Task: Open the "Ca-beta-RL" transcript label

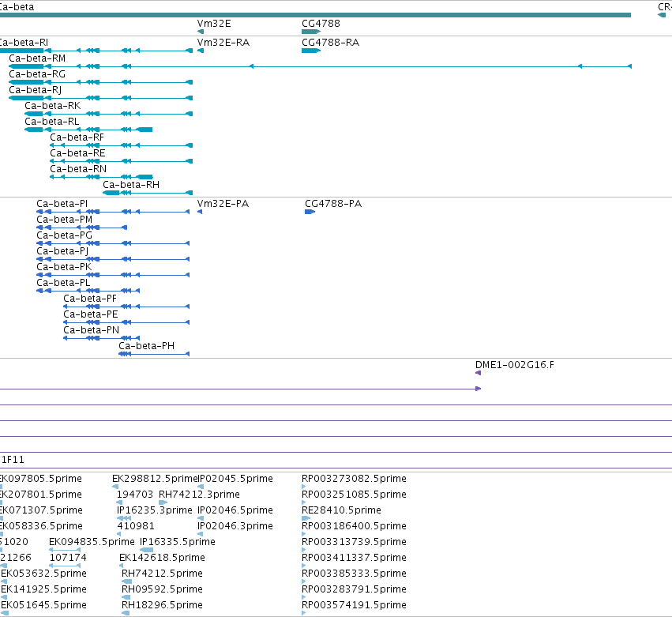Action: (52, 122)
